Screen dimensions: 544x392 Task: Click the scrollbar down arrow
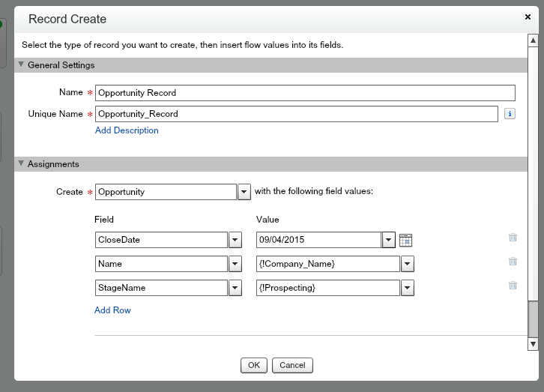pos(533,344)
